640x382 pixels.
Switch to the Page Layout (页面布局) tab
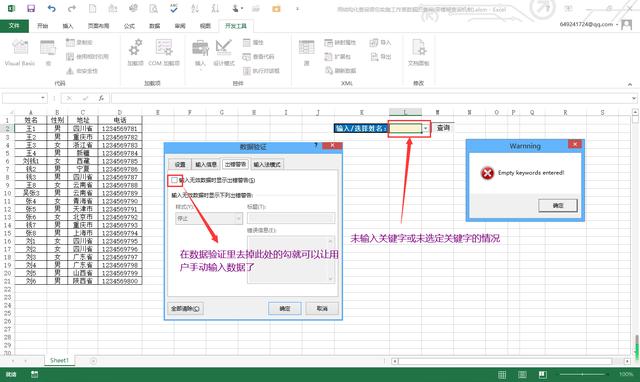click(98, 26)
